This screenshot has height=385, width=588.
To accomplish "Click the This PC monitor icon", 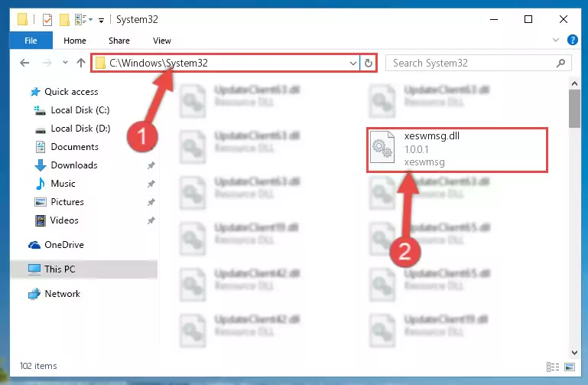I will (x=34, y=269).
